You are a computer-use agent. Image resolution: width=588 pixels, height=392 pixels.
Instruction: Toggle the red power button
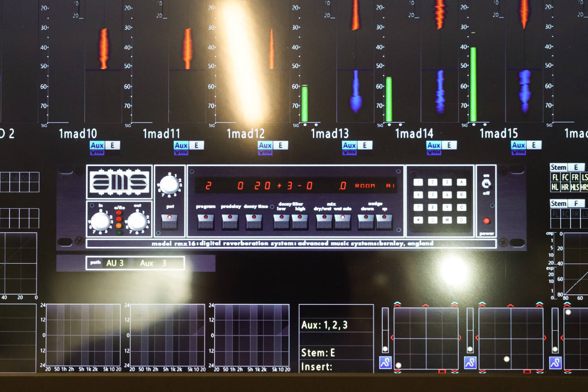[486, 221]
